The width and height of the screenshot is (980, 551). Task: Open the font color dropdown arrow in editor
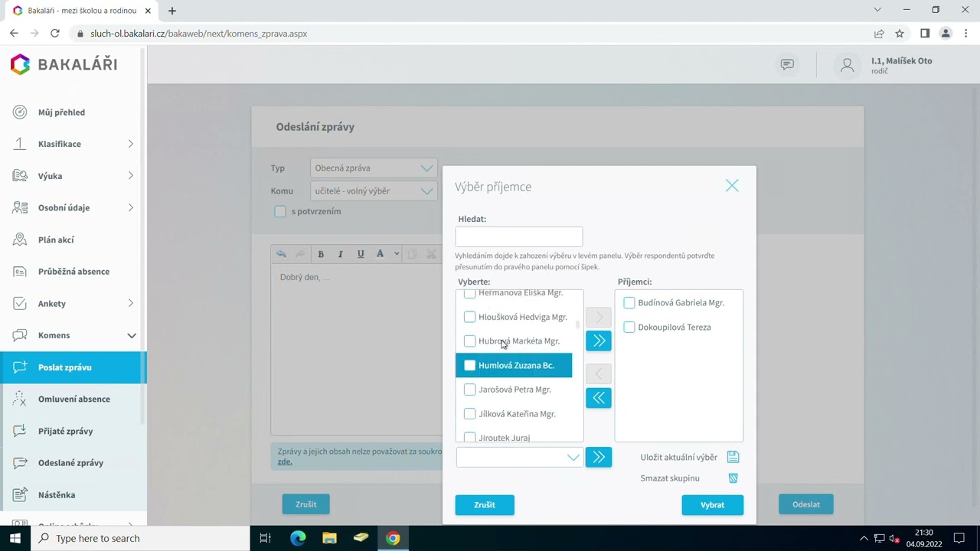click(397, 254)
